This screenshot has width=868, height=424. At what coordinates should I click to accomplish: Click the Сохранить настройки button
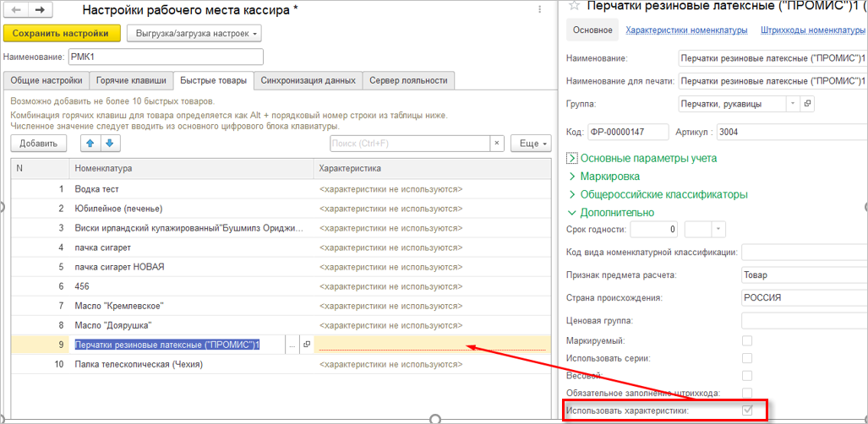[61, 34]
